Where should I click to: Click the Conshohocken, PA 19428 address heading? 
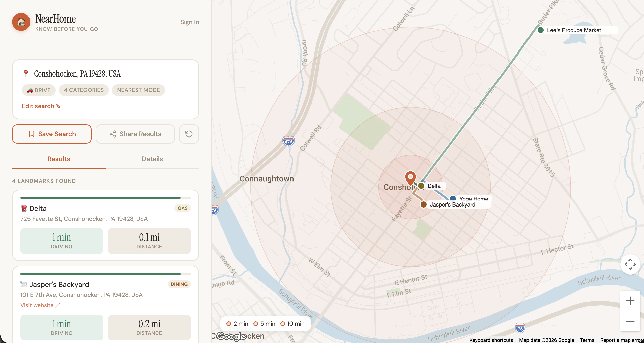click(77, 74)
